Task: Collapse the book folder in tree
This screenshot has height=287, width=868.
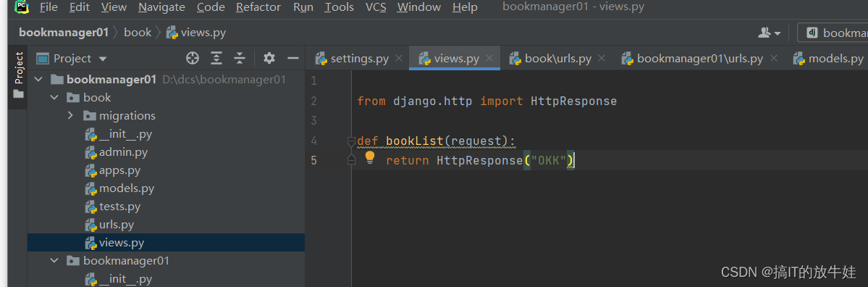Action: point(54,98)
